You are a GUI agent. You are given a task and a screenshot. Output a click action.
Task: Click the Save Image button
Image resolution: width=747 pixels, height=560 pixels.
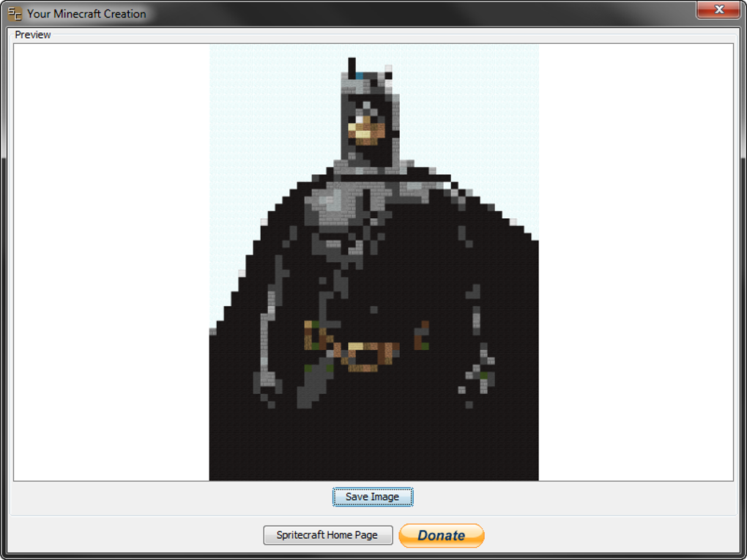tap(372, 497)
